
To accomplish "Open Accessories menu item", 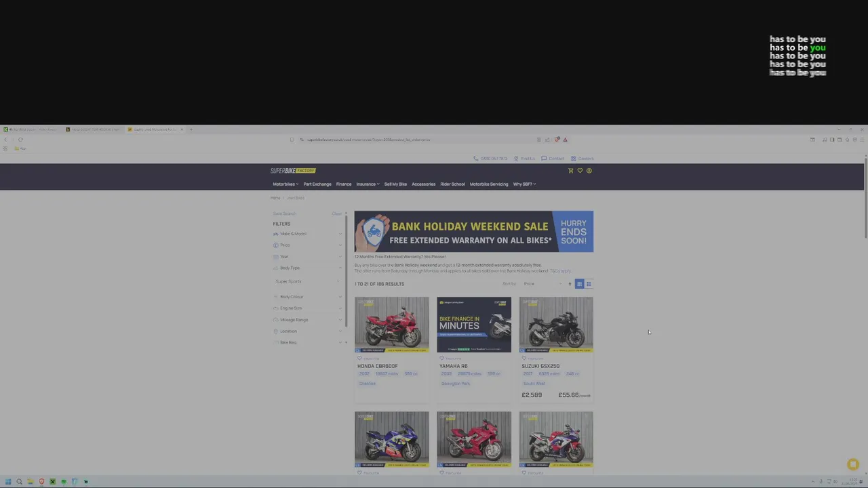I will coord(424,184).
